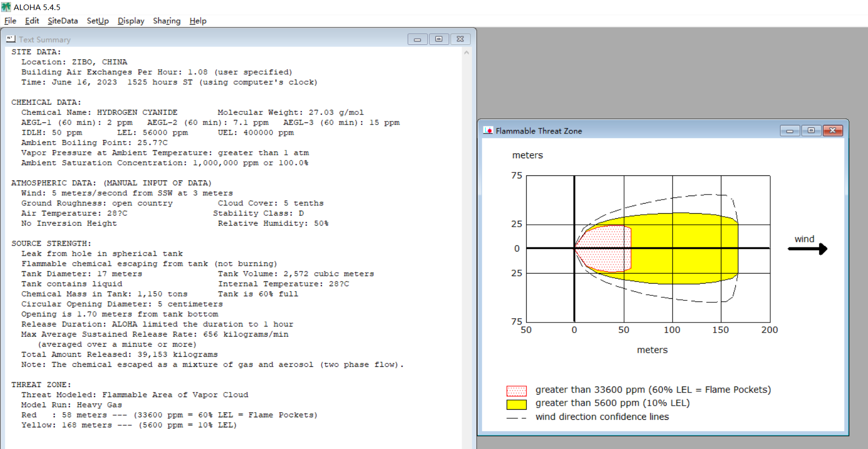Click 'UEL: 400000 ppm' text

(256, 133)
